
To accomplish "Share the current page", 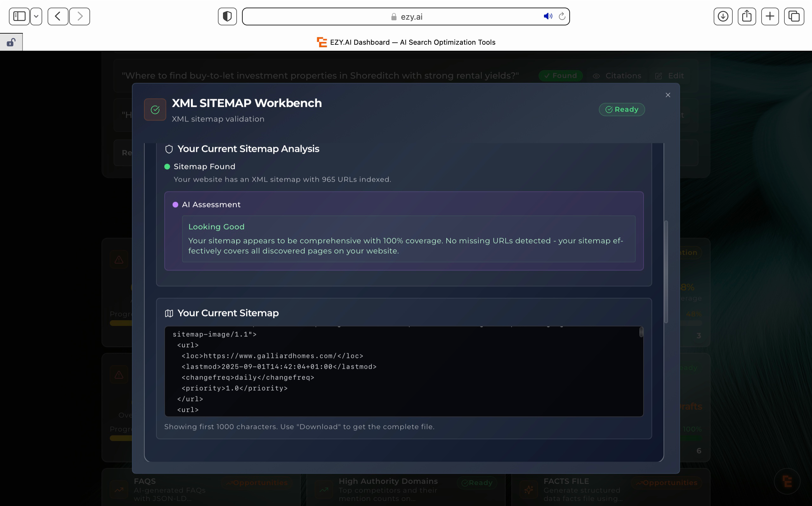I will tap(747, 16).
